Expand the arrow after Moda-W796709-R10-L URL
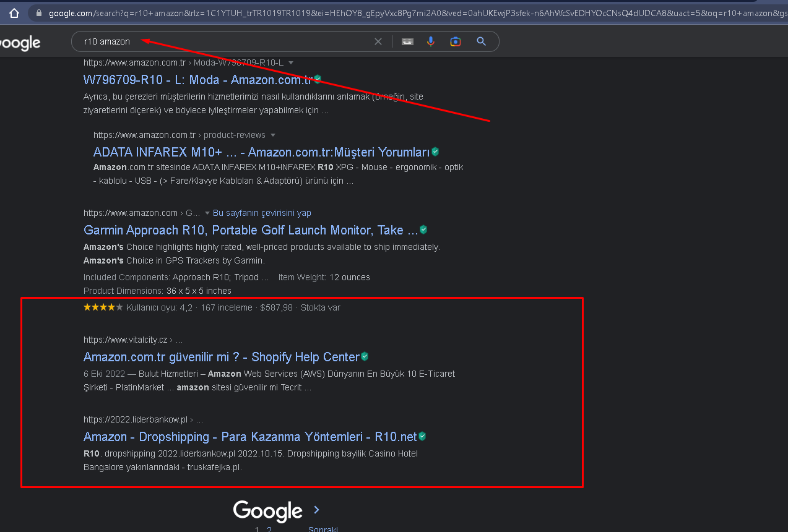The width and height of the screenshot is (788, 532). [291, 62]
